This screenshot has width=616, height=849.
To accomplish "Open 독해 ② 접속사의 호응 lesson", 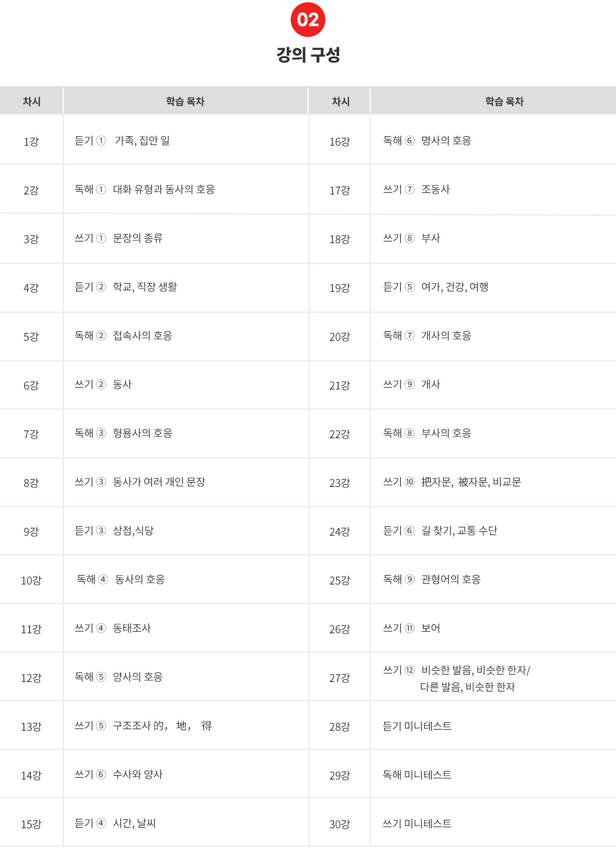I will tap(123, 336).
